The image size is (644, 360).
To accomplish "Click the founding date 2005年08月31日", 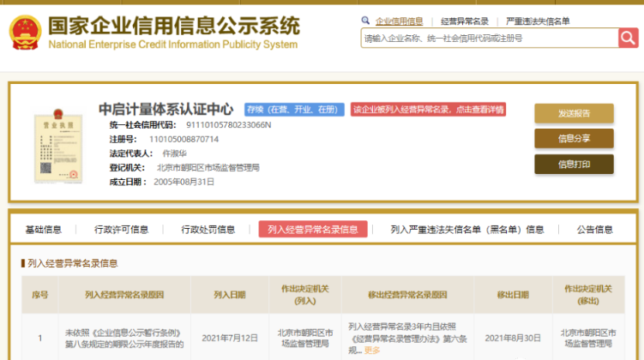I will [x=184, y=182].
